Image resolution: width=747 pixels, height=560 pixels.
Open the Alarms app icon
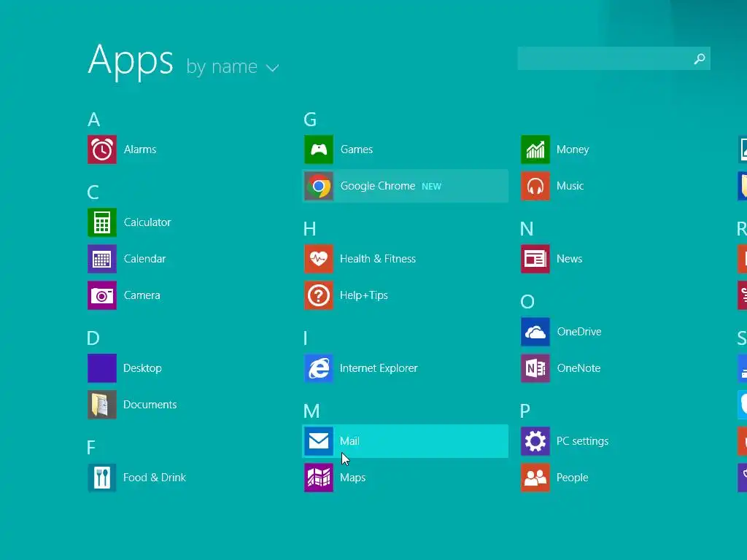click(x=102, y=149)
